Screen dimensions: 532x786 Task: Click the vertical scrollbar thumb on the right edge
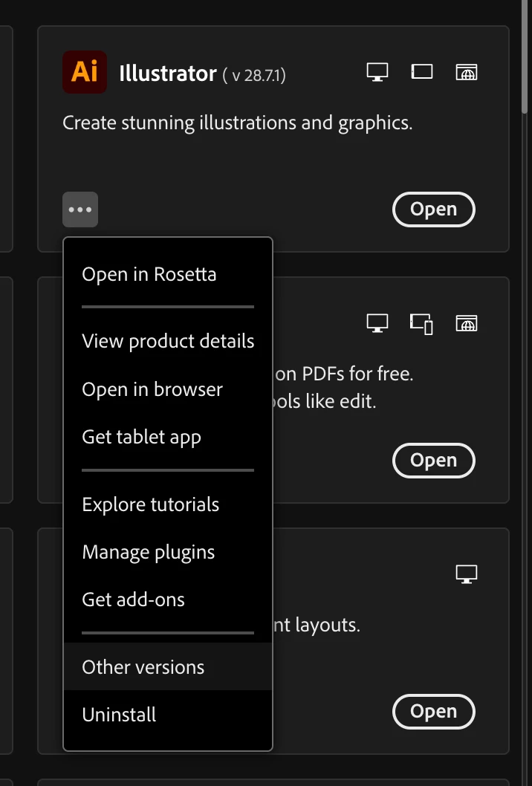[525, 55]
